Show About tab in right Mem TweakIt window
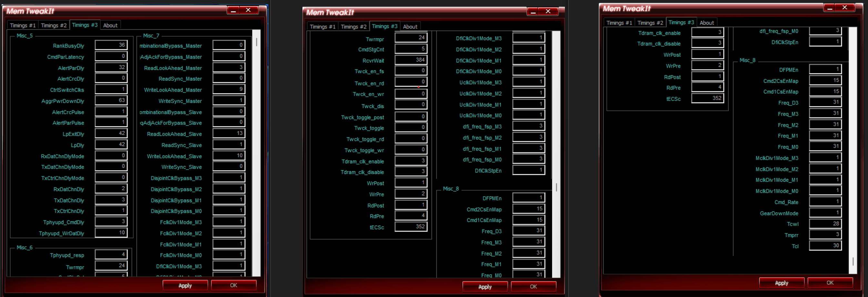 (707, 23)
